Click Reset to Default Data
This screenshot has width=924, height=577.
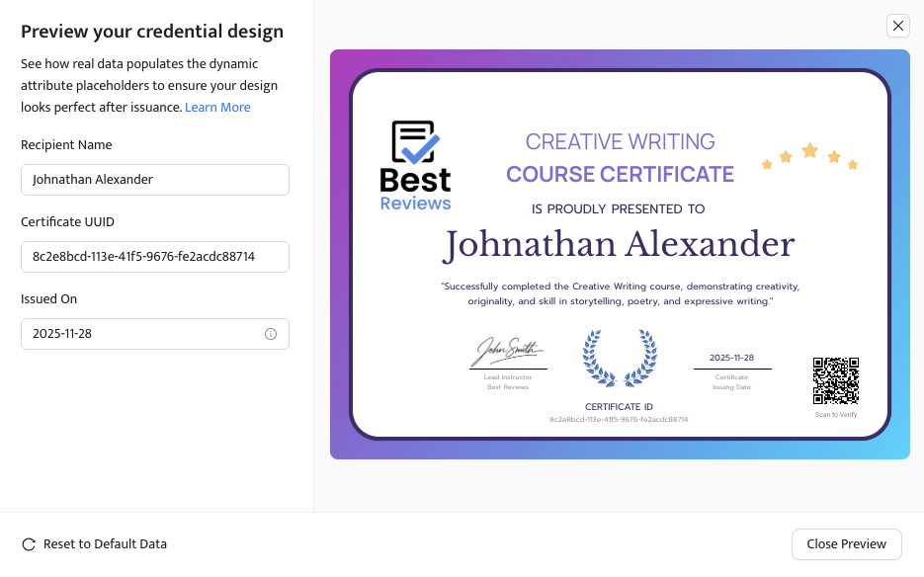105,543
